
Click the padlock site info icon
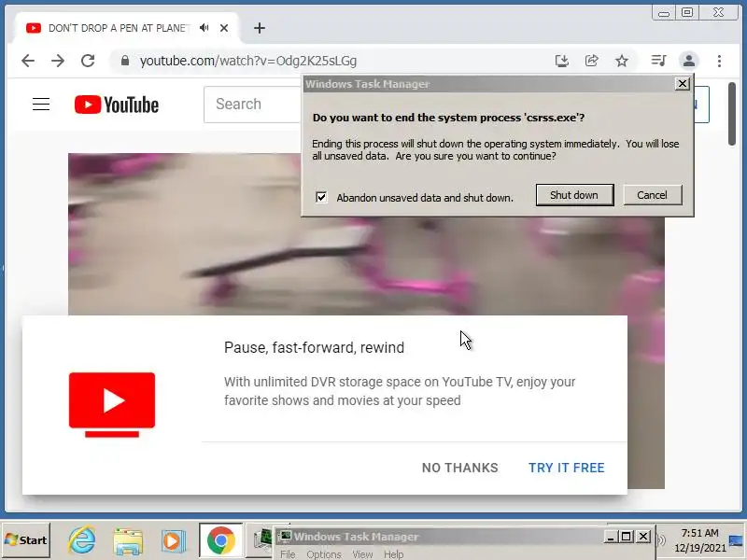(x=125, y=61)
